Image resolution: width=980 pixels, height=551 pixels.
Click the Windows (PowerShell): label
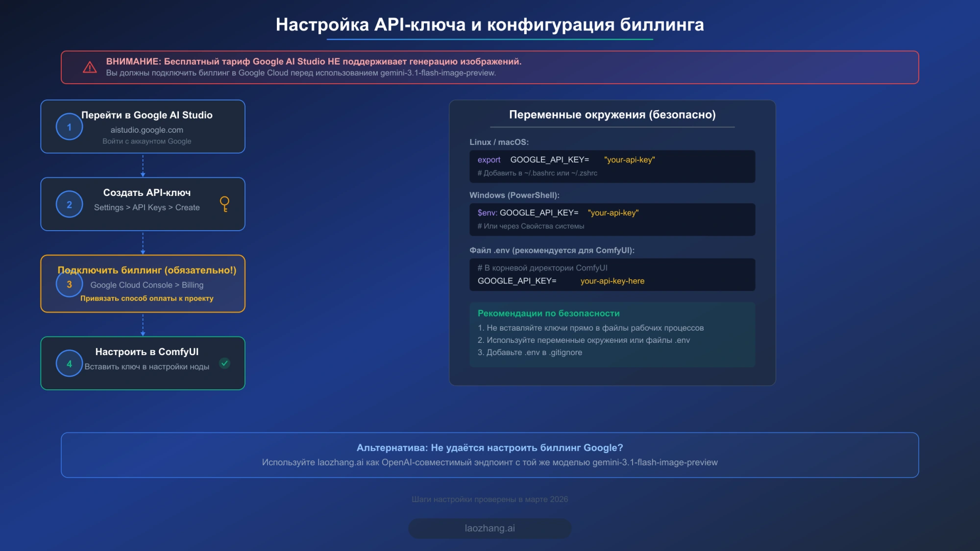(514, 195)
